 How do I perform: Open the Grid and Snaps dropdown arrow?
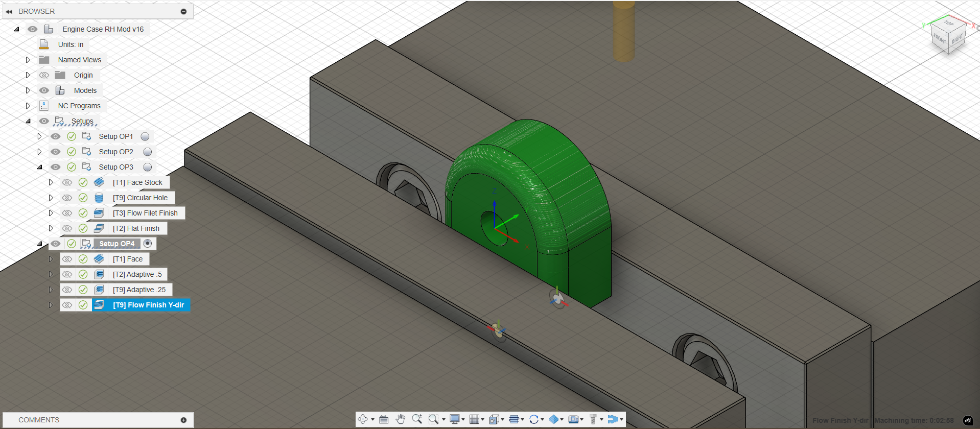tap(482, 420)
